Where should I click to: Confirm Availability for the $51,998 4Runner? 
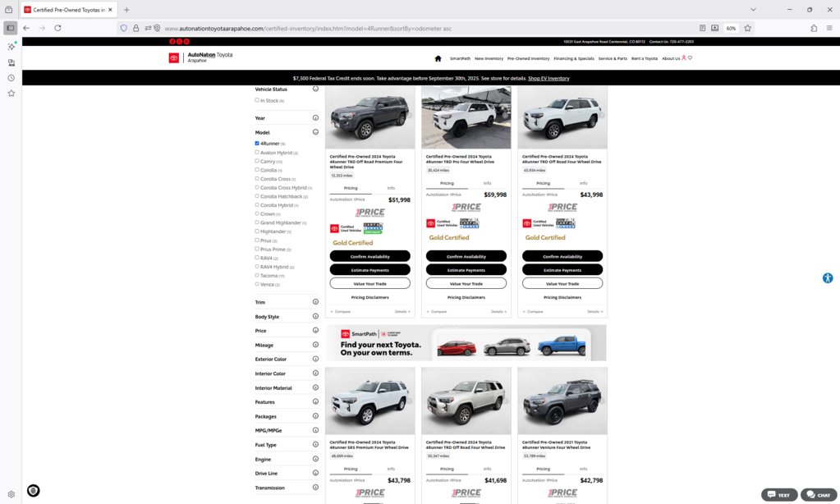(x=370, y=257)
